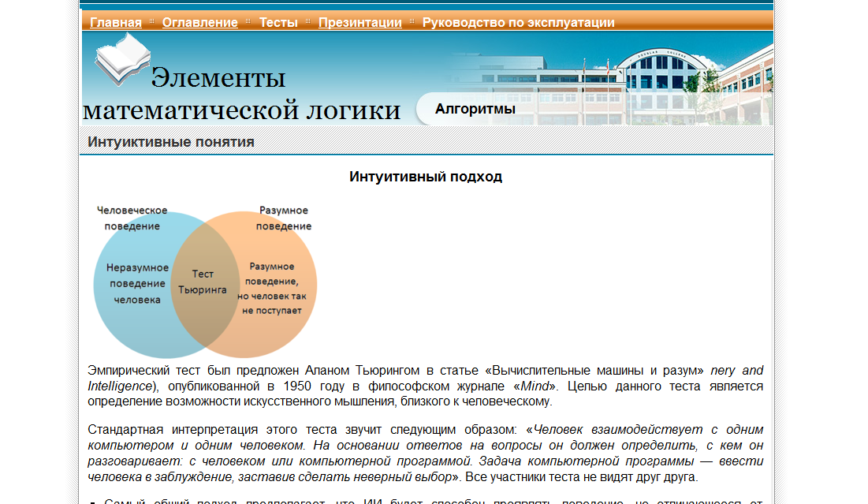The height and width of the screenshot is (504, 868).
Task: Click the paragraph starting Стандартная интерпретация
Action: pyautogui.click(x=425, y=453)
